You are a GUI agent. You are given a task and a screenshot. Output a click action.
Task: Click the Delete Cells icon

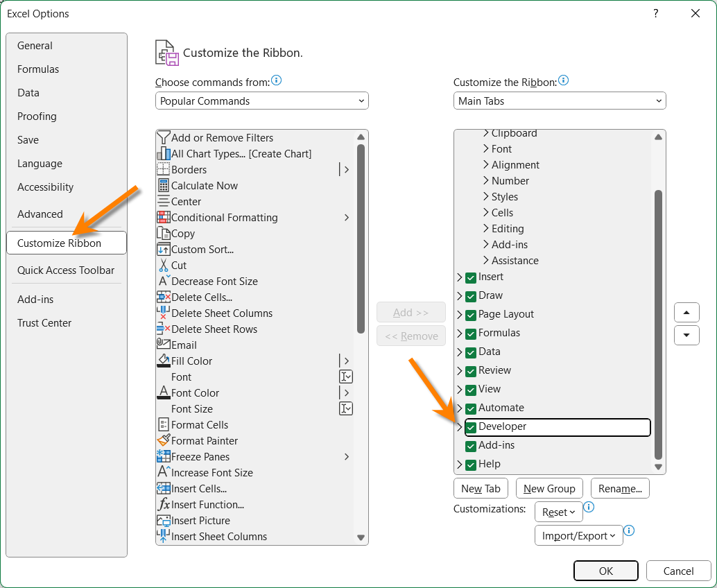pyautogui.click(x=163, y=297)
